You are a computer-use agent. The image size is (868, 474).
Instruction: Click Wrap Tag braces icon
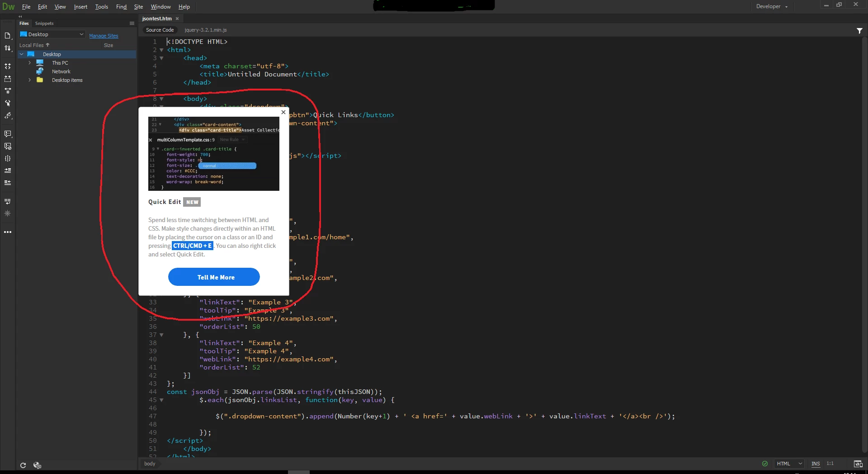click(8, 158)
